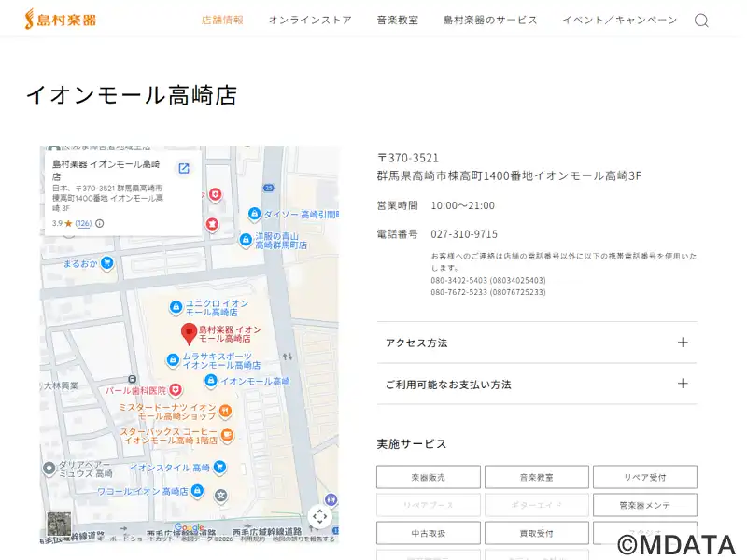This screenshot has height=560, width=747.
Task: Open the 126 reviews link
Action: pos(83,224)
